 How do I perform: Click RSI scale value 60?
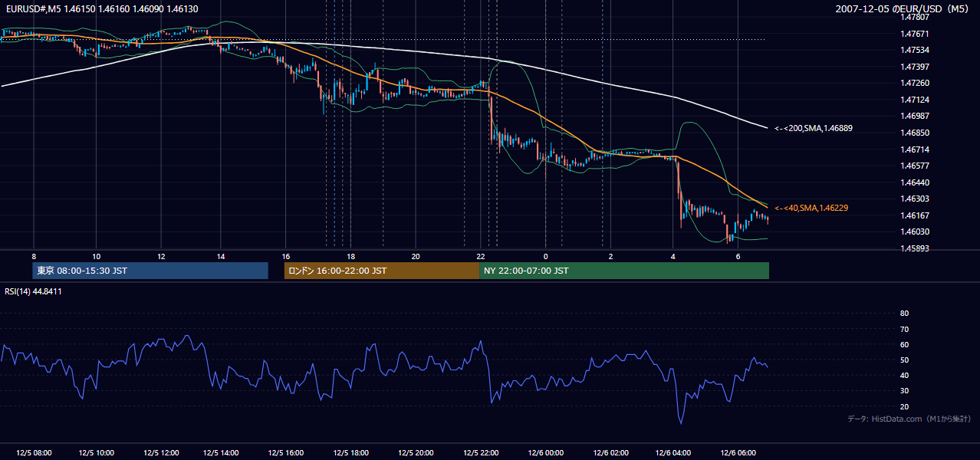point(904,344)
